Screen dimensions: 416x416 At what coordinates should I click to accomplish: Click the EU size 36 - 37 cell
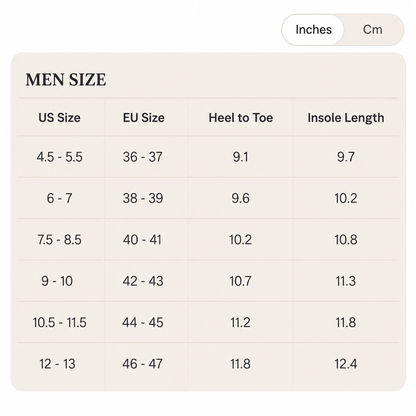click(x=143, y=157)
